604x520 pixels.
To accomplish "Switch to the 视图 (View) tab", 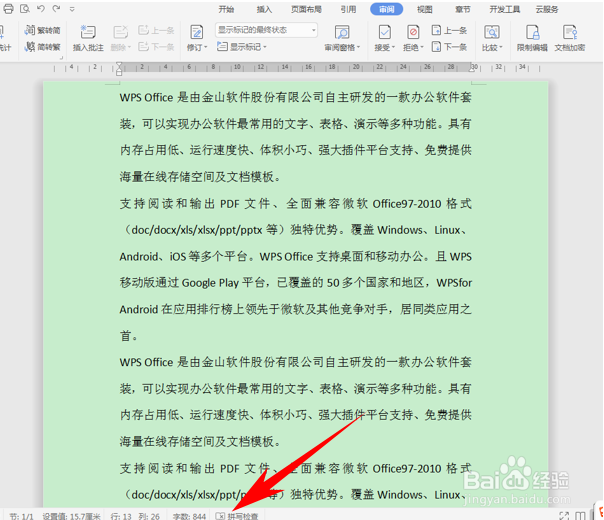I will click(424, 9).
